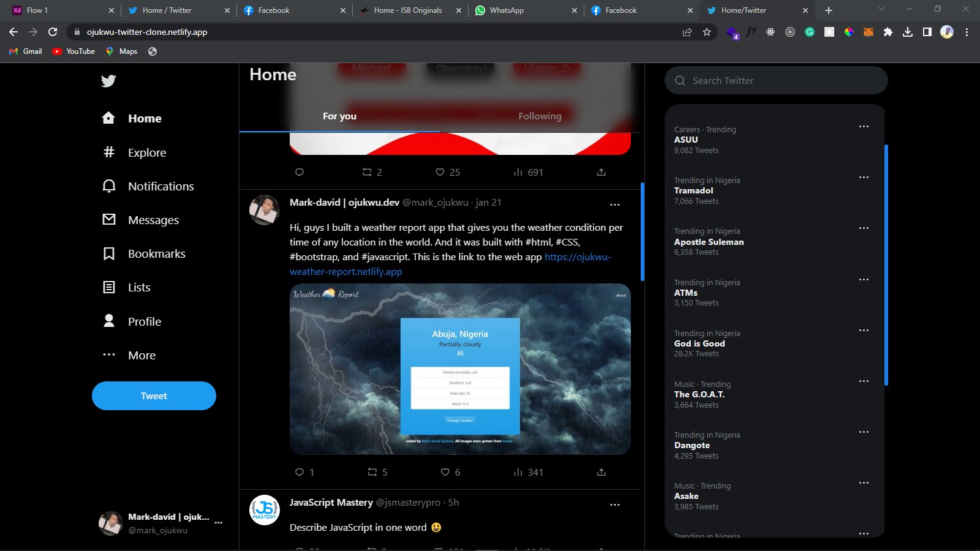Open the ASUU trending topic
This screenshot has height=551, width=980.
click(x=686, y=140)
